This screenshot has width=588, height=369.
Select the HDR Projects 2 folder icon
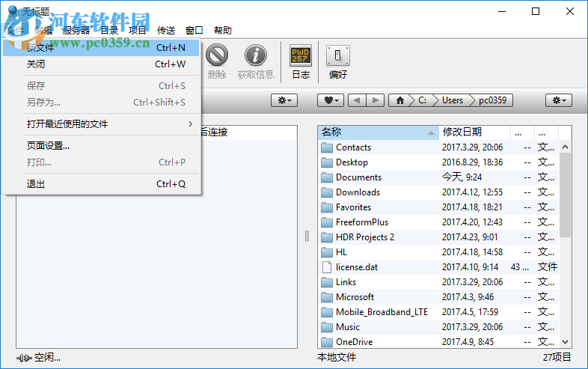coord(327,237)
